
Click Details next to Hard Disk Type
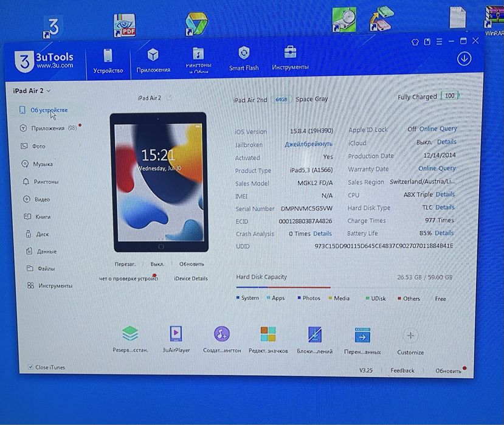(445, 207)
